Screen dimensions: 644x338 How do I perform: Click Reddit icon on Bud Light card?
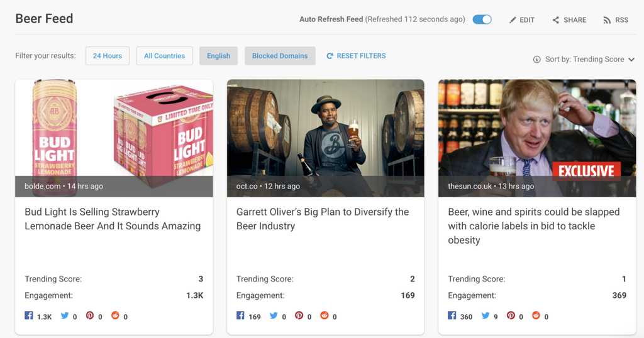115,315
